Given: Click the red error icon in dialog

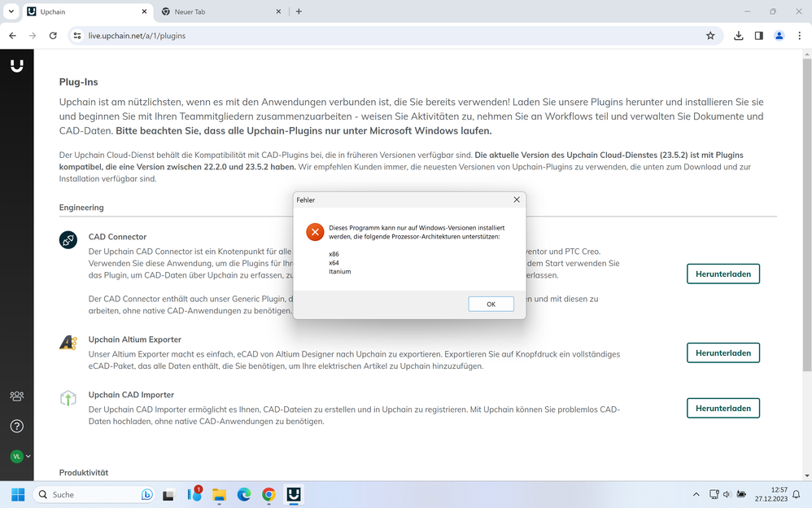Looking at the screenshot, I should pos(315,232).
